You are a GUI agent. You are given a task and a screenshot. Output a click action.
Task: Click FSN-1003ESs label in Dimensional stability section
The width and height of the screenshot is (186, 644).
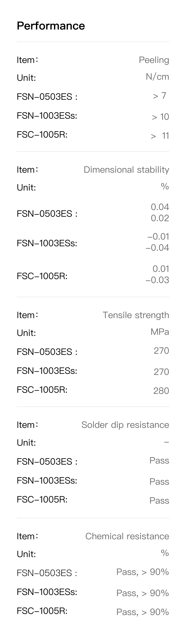(47, 243)
